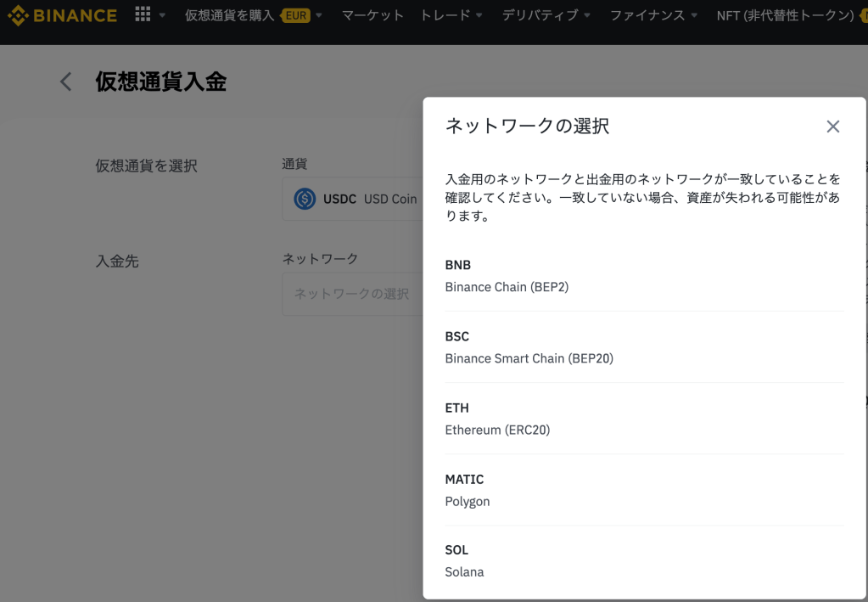Expand the トレード menu
The image size is (868, 602).
pyautogui.click(x=451, y=15)
